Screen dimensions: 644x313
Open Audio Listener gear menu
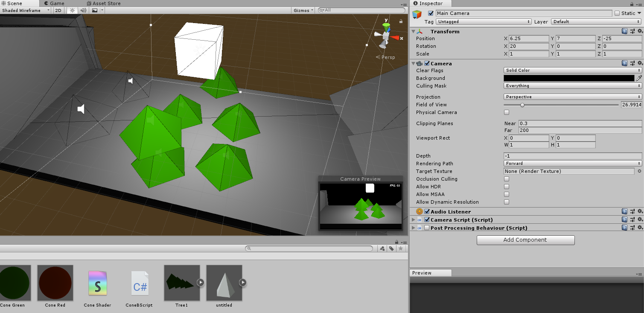(639, 211)
